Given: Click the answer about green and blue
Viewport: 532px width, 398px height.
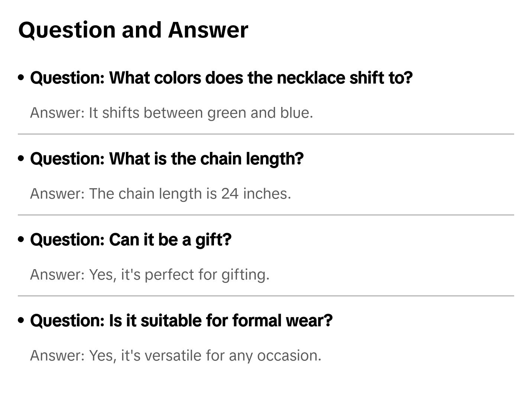Looking at the screenshot, I should [x=172, y=112].
